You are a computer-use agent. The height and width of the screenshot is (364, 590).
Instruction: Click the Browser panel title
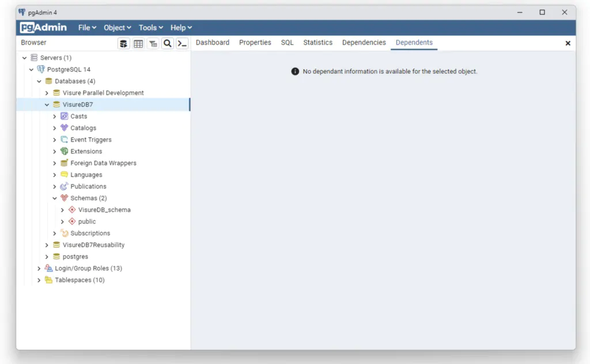click(x=33, y=43)
